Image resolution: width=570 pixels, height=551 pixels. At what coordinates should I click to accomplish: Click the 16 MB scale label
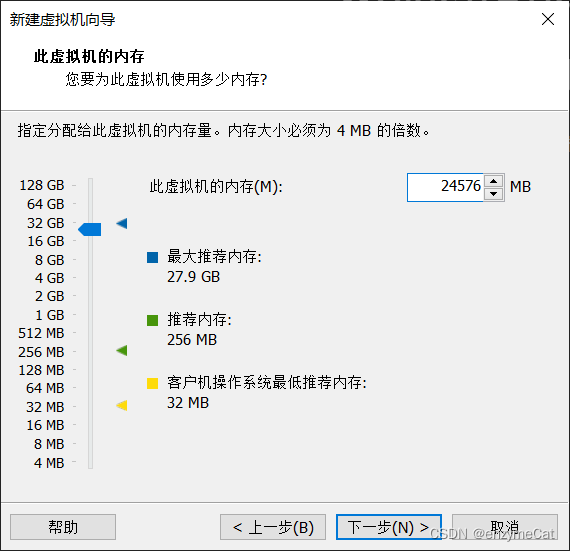tap(45, 425)
